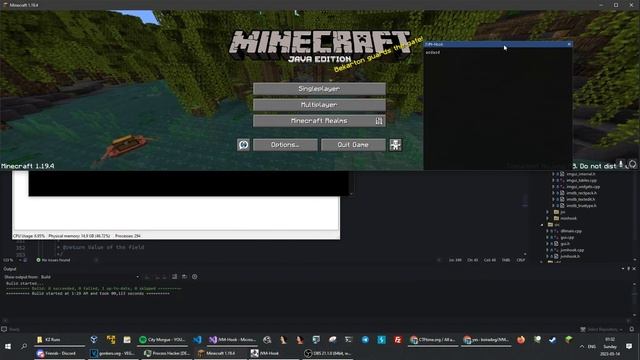
Task: Switch to Spotify City Morgue taskbar item
Action: tap(162, 340)
